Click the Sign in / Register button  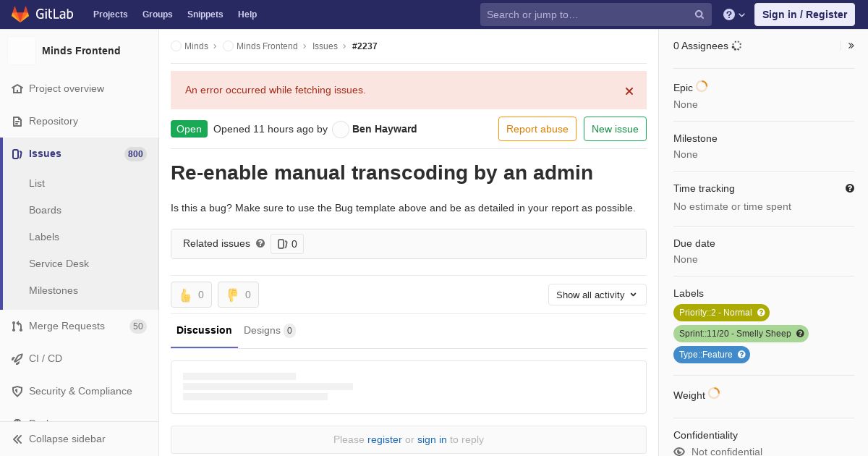coord(804,14)
